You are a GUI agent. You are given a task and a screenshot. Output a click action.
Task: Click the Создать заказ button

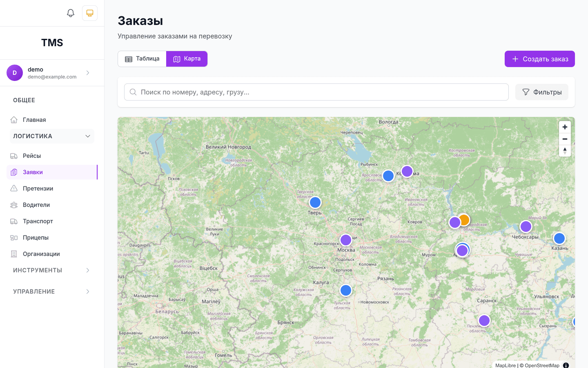540,59
